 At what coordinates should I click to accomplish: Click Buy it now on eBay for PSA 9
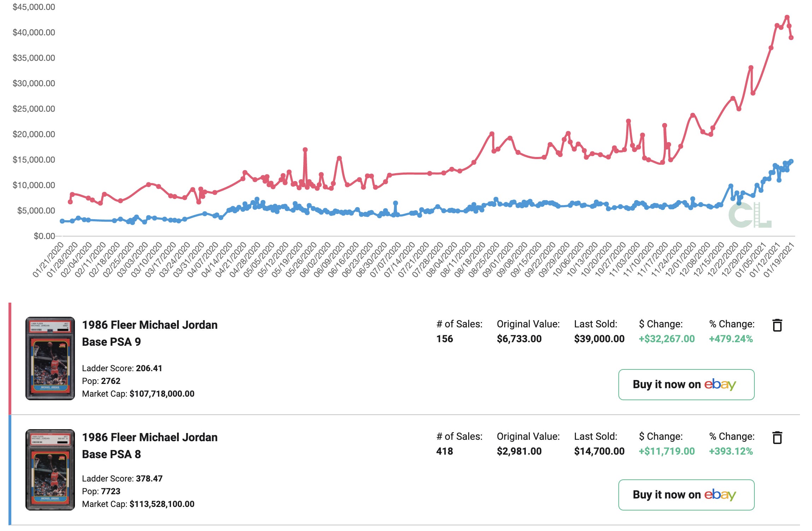pyautogui.click(x=686, y=385)
